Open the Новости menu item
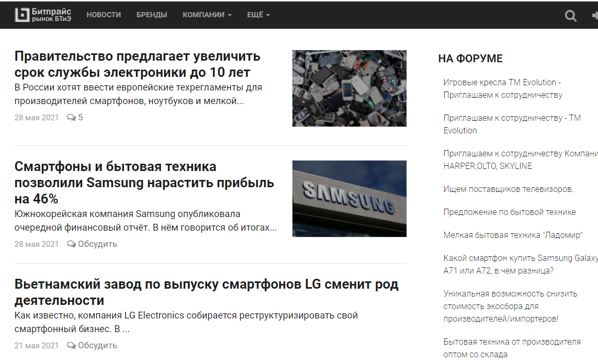Image resolution: width=598 pixels, height=364 pixels. click(104, 15)
